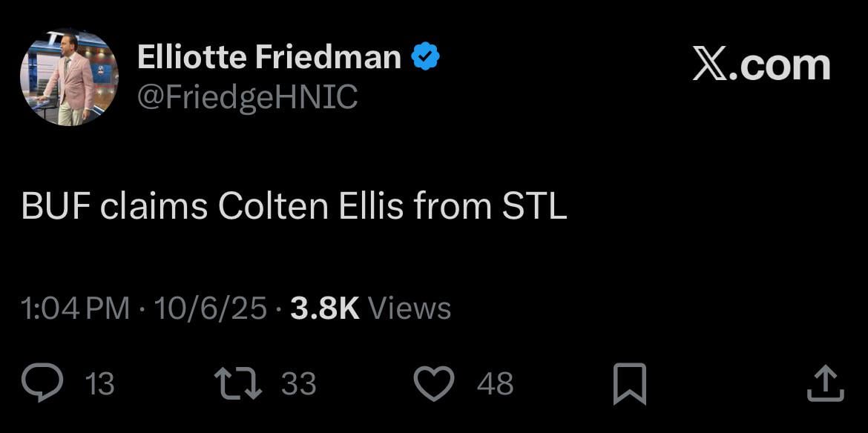Click the bookmark icon to save tweet

coord(628,382)
